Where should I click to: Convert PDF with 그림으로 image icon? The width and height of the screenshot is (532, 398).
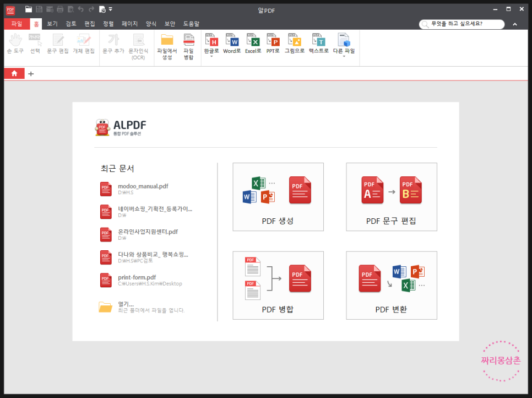295,44
